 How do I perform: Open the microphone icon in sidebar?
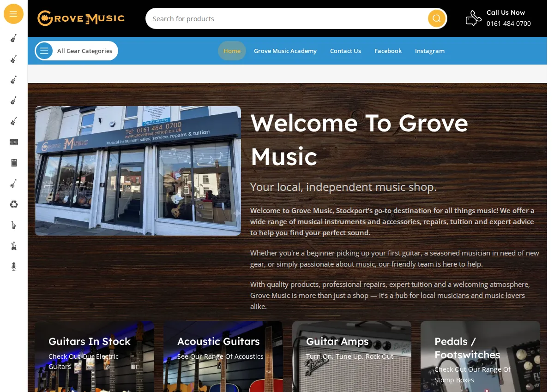(14, 267)
